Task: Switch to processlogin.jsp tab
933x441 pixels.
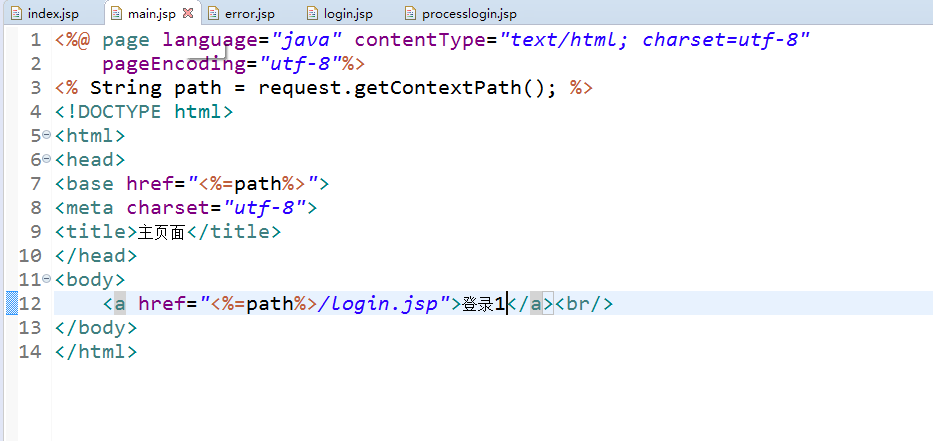Action: point(469,13)
